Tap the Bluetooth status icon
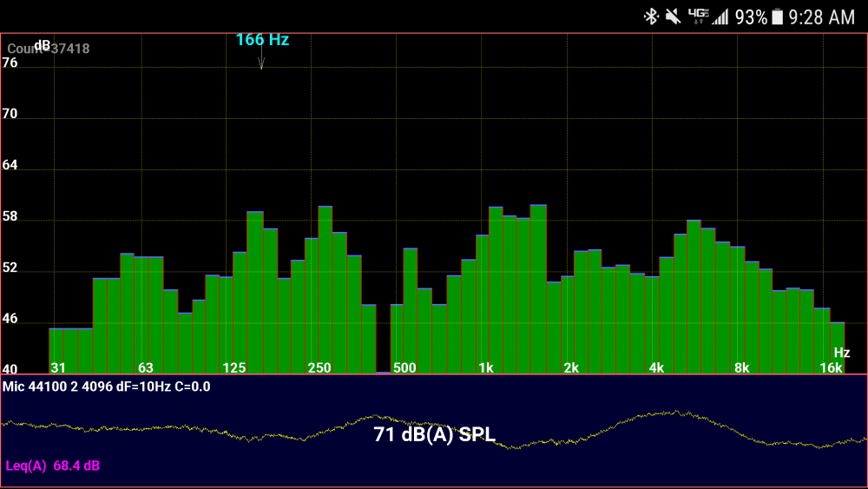The height and width of the screenshot is (489, 868). coord(651,17)
